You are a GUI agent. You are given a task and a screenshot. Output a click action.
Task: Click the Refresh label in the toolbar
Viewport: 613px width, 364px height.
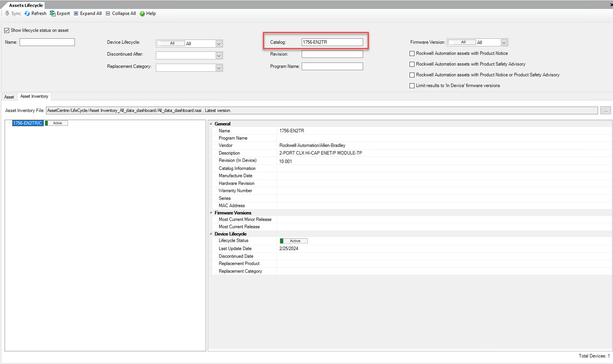[x=39, y=13]
